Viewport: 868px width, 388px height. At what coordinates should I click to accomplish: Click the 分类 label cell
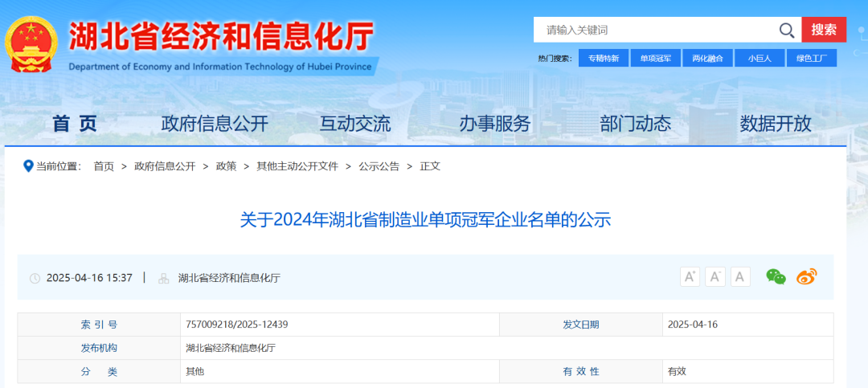tap(99, 372)
